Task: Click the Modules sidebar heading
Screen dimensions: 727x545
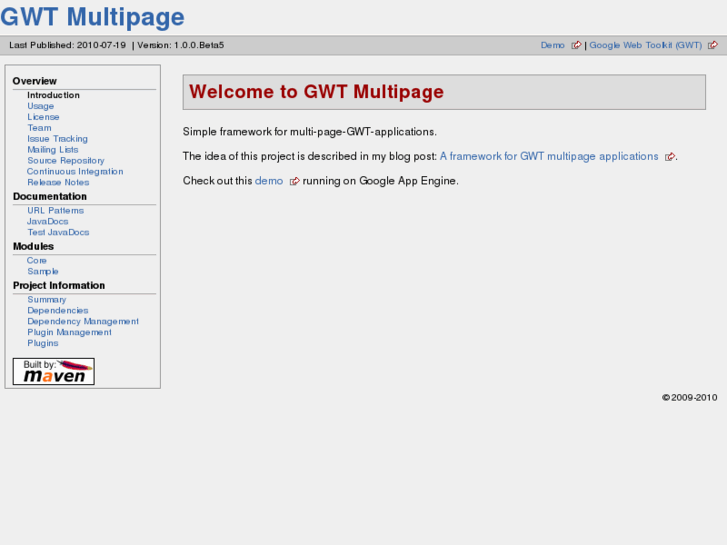Action: click(x=33, y=246)
